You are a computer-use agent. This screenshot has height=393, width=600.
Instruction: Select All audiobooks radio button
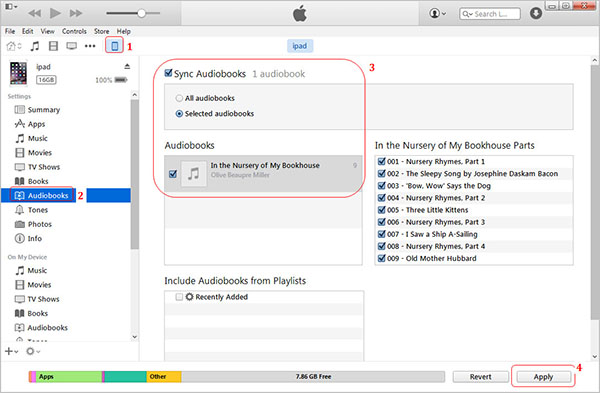179,98
